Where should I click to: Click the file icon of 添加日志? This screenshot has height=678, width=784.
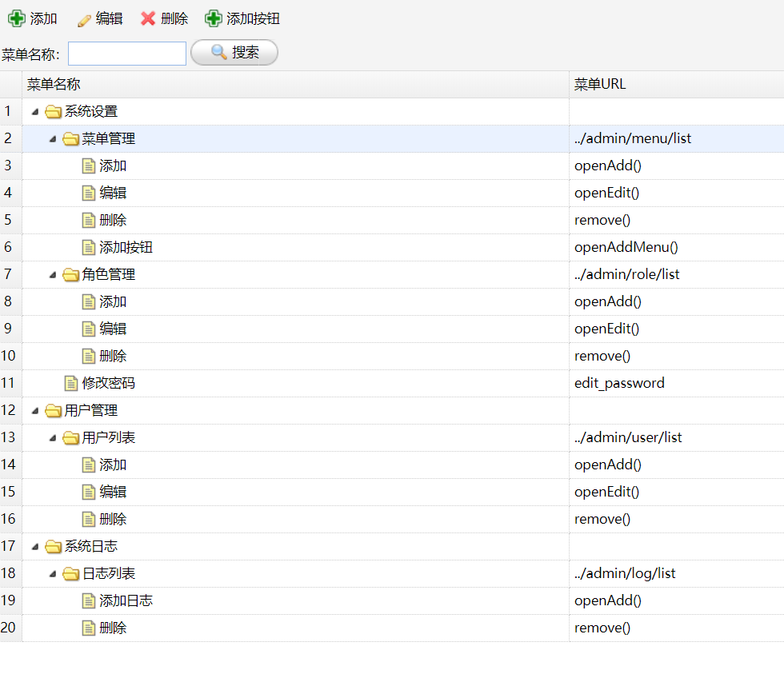pos(89,600)
